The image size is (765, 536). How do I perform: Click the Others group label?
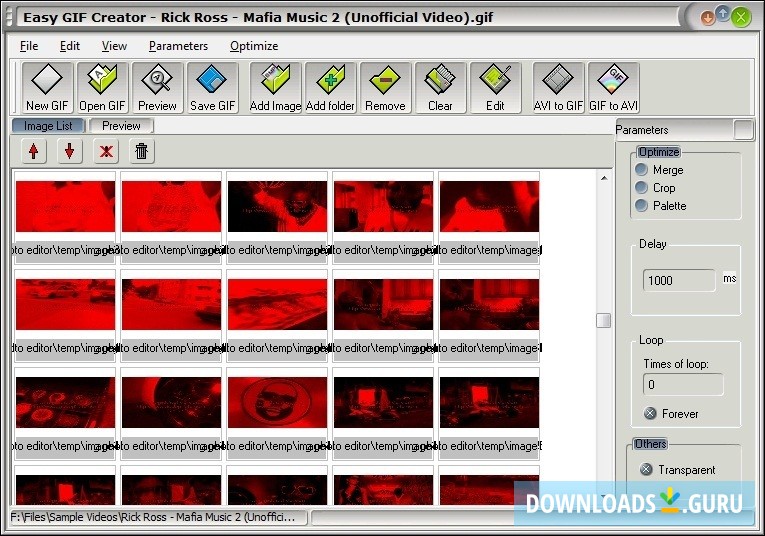[x=650, y=444]
